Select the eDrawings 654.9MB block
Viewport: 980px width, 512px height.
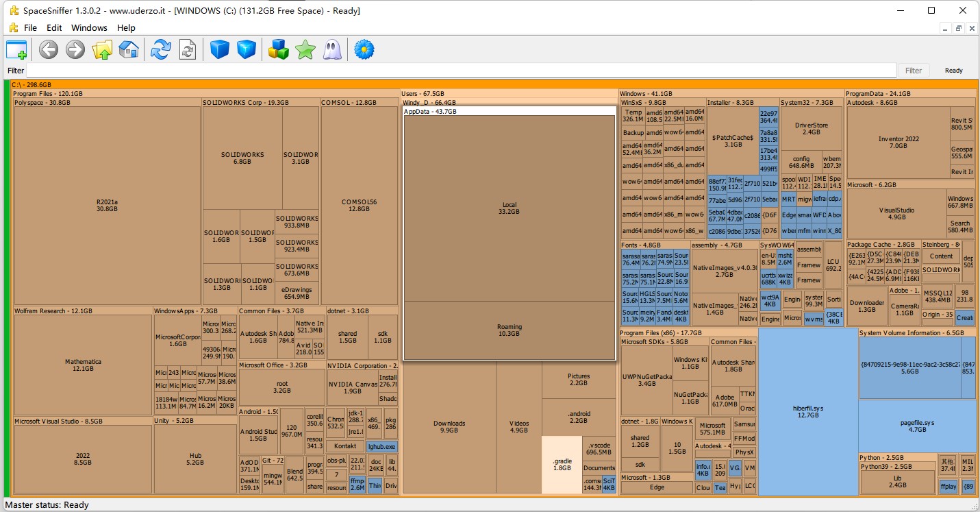pyautogui.click(x=297, y=293)
